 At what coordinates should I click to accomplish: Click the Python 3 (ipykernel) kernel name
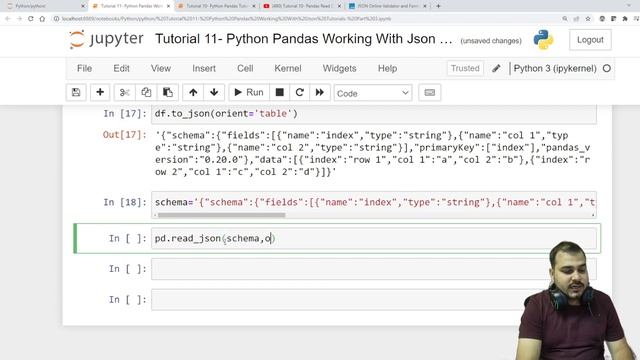(x=555, y=69)
